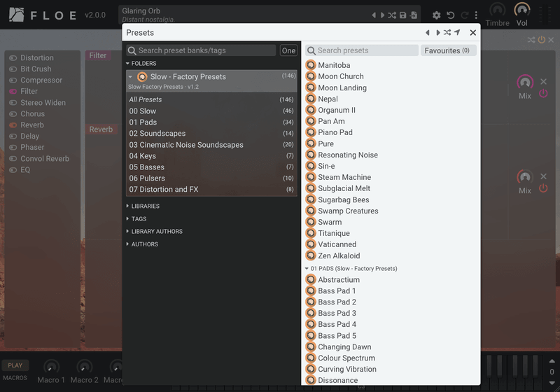
Task: Enable the Bit Crush effect switch
Action: pos(13,69)
